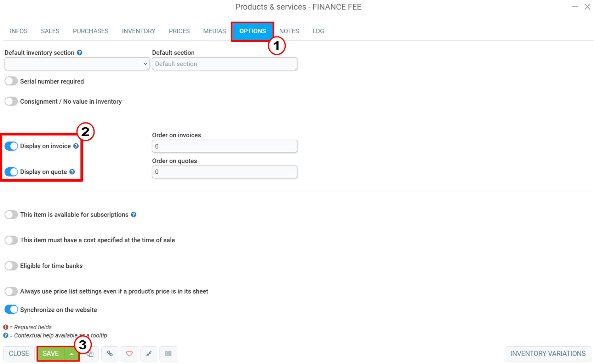Image resolution: width=594 pixels, height=364 pixels.
Task: Toggle Serial number required switch
Action: click(11, 81)
